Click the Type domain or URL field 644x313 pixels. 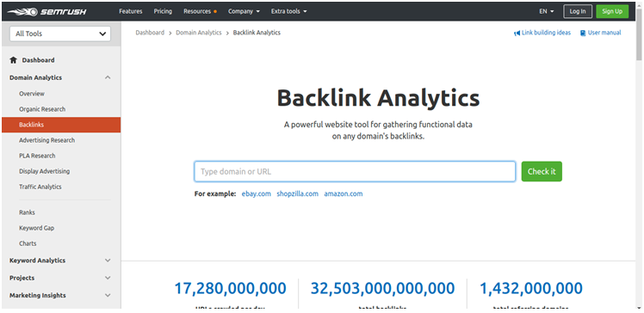[x=355, y=171]
